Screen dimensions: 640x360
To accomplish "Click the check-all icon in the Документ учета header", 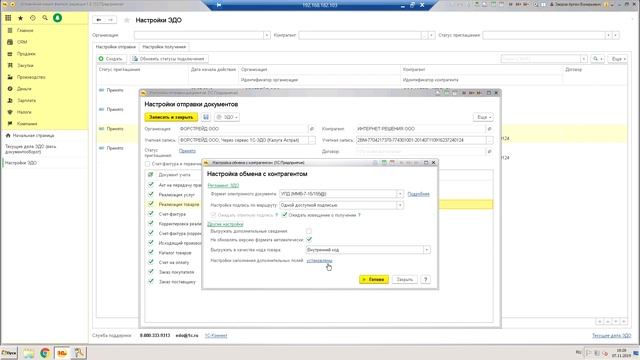I will pyautogui.click(x=151, y=175).
